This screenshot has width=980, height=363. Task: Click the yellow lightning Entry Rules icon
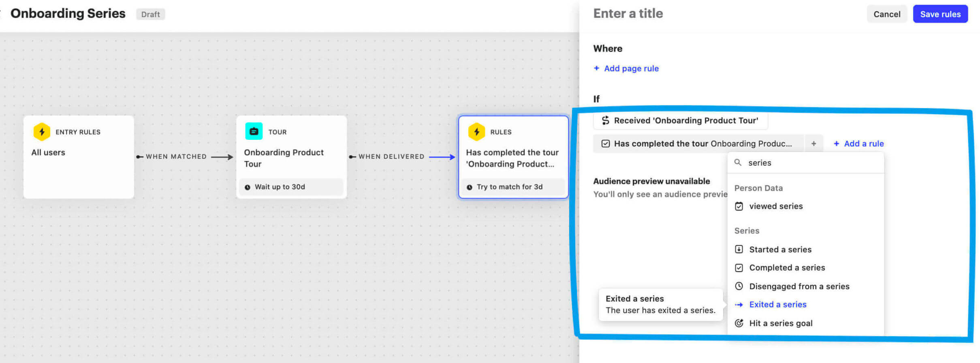coord(42,132)
